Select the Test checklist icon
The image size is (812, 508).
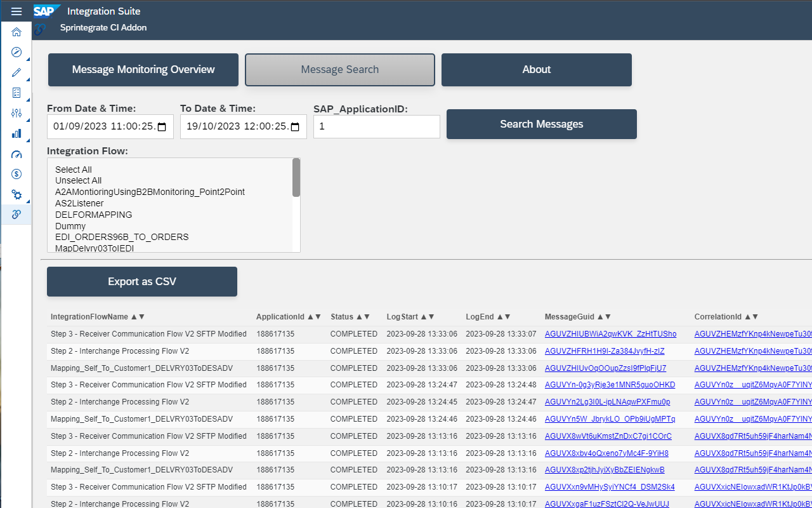click(16, 92)
